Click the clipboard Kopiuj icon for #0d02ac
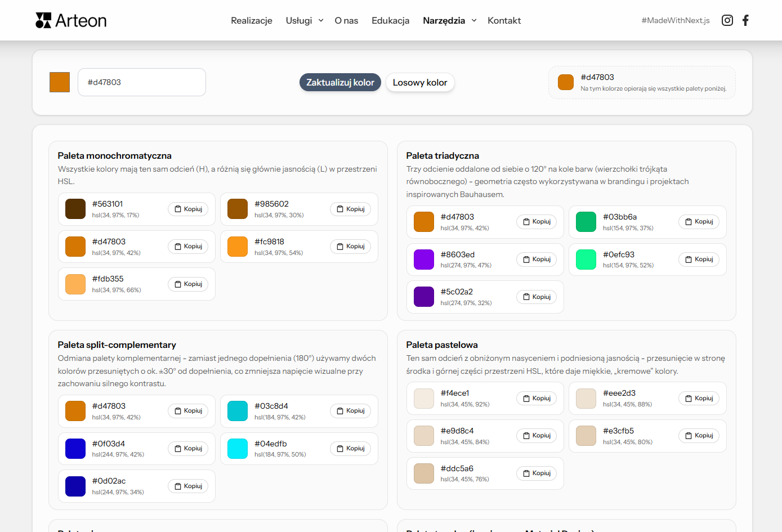Image resolution: width=782 pixels, height=532 pixels. pyautogui.click(x=179, y=486)
